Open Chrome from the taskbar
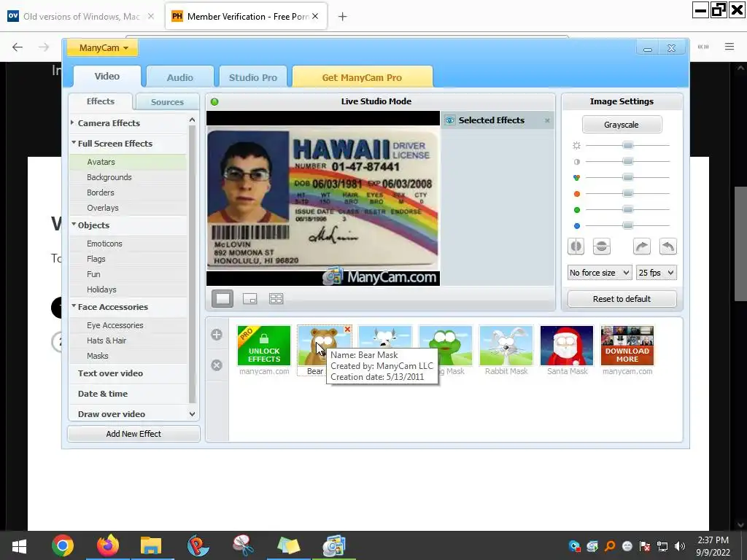Screen dimensions: 747x560 pyautogui.click(x=63, y=545)
